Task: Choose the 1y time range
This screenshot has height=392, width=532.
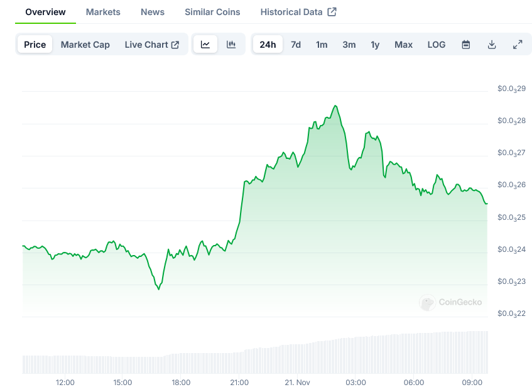Action: (x=375, y=45)
